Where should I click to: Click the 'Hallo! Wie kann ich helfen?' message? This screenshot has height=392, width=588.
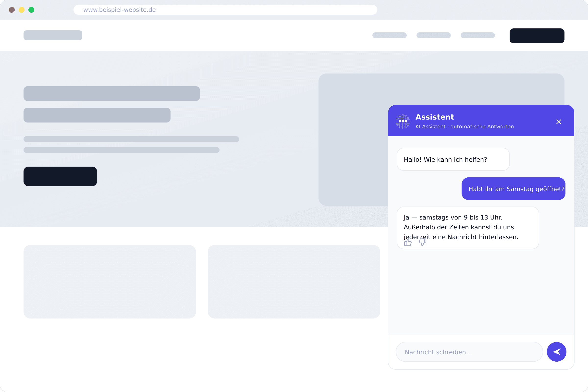click(453, 159)
